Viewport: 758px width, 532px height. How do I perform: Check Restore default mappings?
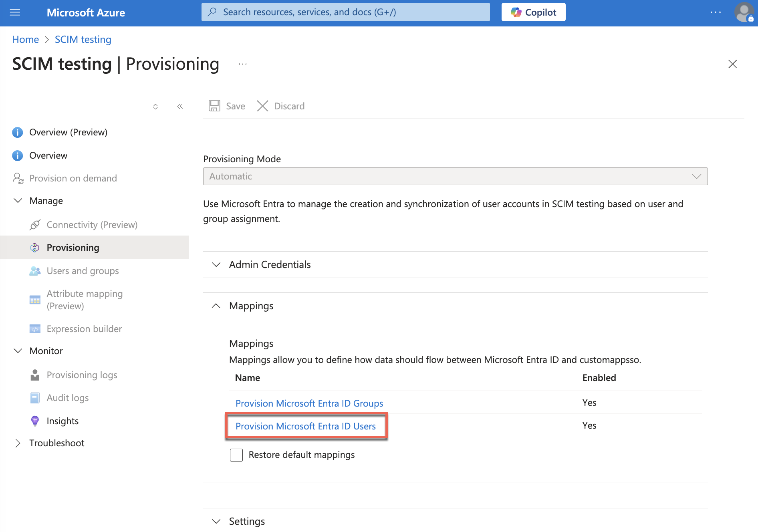(x=236, y=455)
